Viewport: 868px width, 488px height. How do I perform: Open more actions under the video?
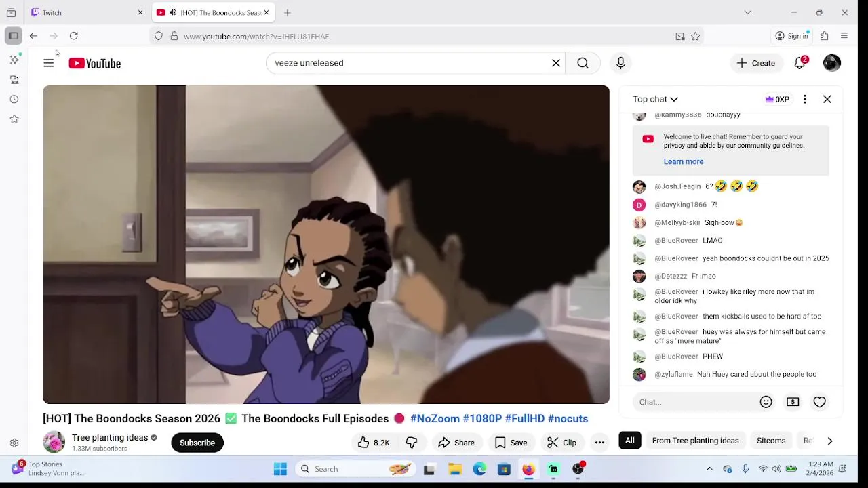coord(599,443)
